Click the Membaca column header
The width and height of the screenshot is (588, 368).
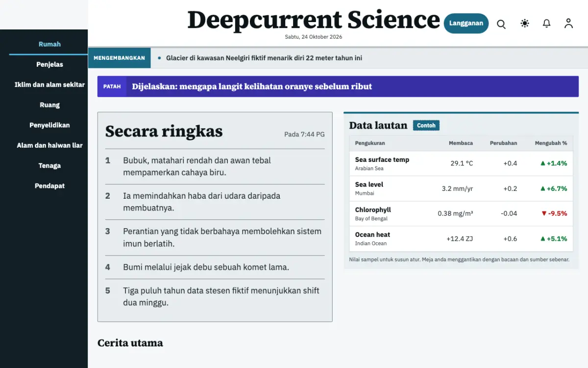click(x=461, y=143)
